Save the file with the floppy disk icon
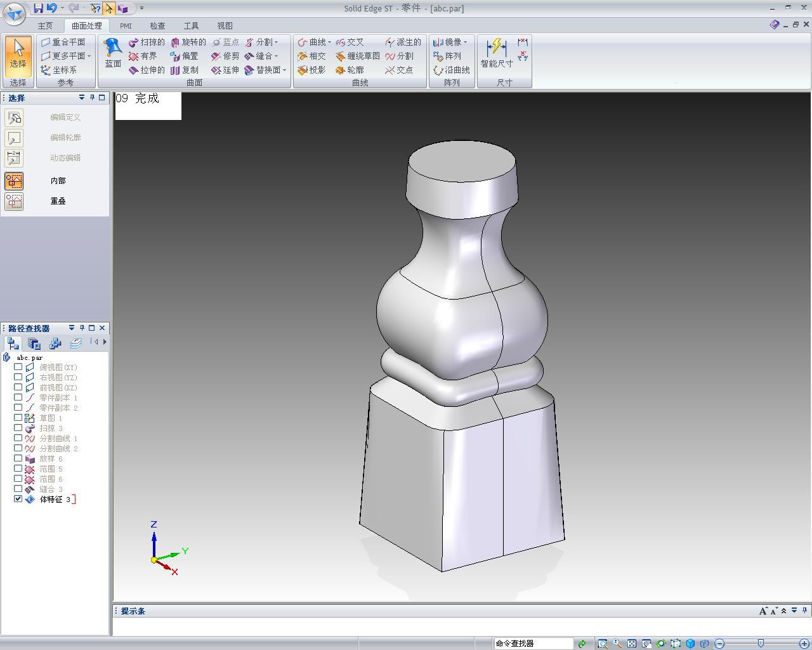Viewport: 812px width, 650px height. (x=39, y=8)
